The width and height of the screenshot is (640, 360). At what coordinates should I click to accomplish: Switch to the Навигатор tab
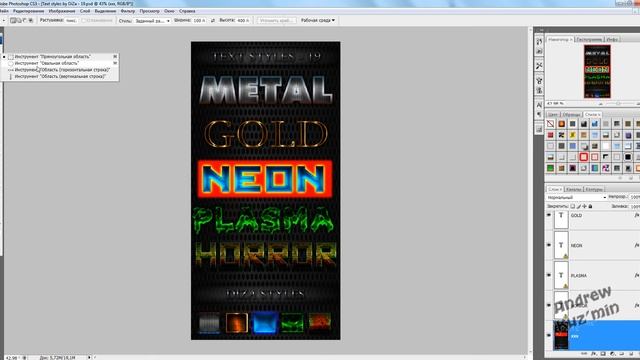(560, 40)
